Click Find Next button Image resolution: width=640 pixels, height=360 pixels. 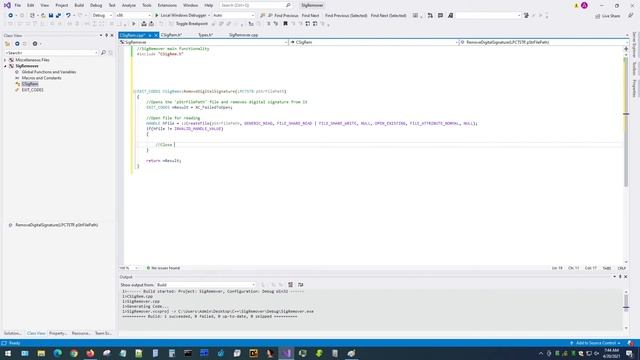[310, 16]
